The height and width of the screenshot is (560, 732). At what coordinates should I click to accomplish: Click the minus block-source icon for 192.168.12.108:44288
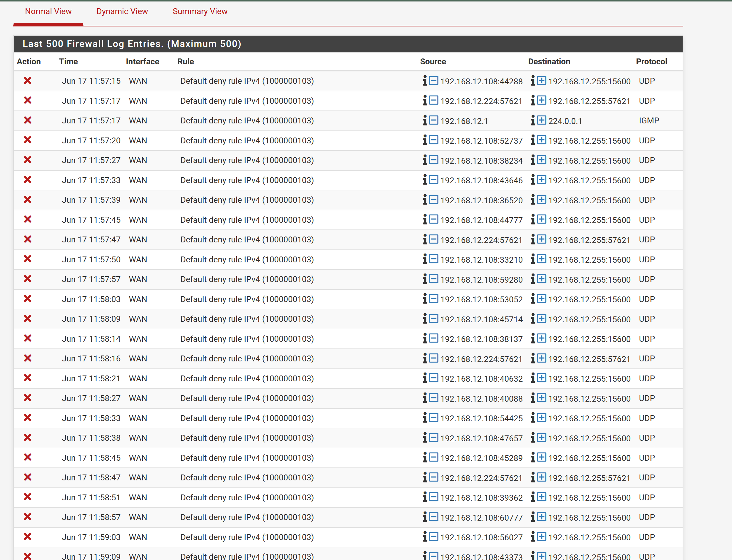coord(433,80)
